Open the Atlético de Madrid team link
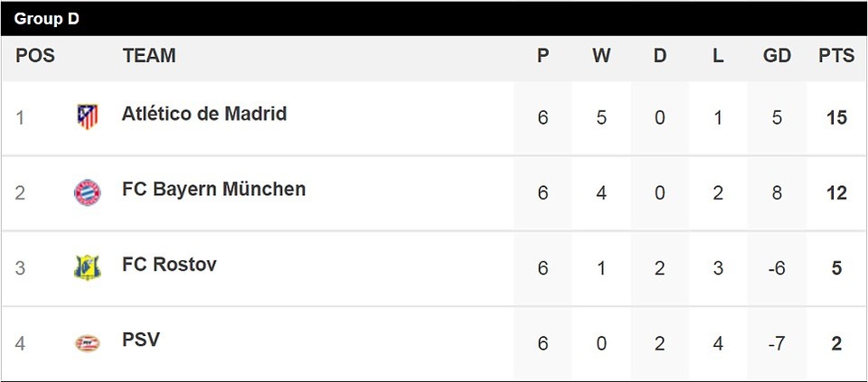The height and width of the screenshot is (382, 868). pyautogui.click(x=204, y=114)
